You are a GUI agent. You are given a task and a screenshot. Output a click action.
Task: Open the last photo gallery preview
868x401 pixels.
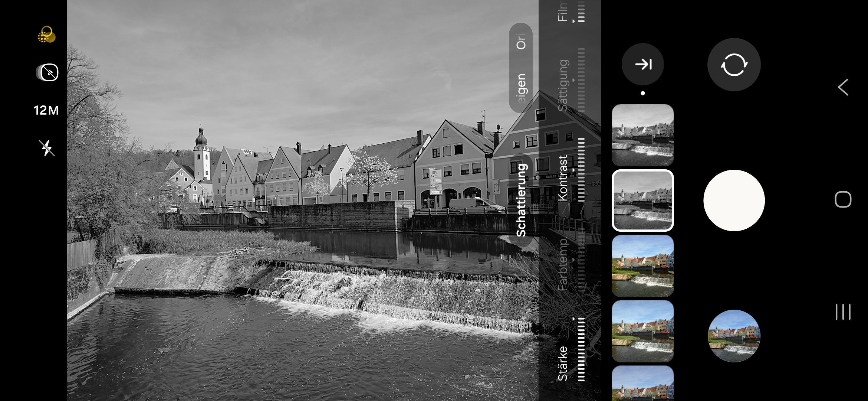tap(734, 336)
